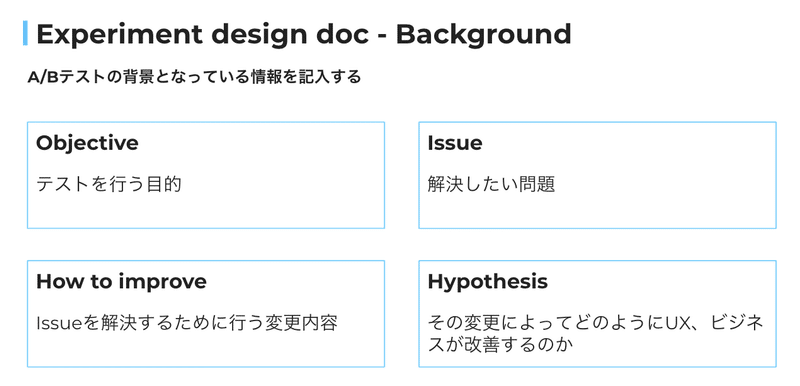Viewport: 800px width, 386px height.
Task: Select the Objective box
Action: 206,175
